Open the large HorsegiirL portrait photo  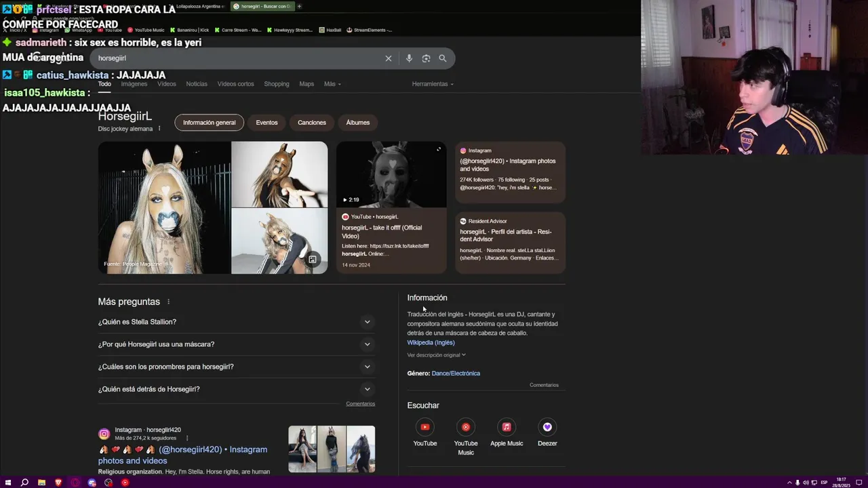pyautogui.click(x=164, y=207)
